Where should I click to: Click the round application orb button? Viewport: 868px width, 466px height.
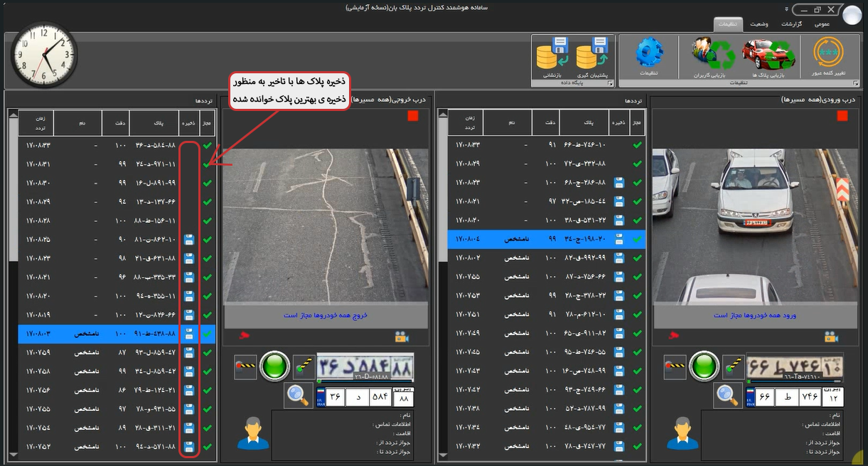852,14
